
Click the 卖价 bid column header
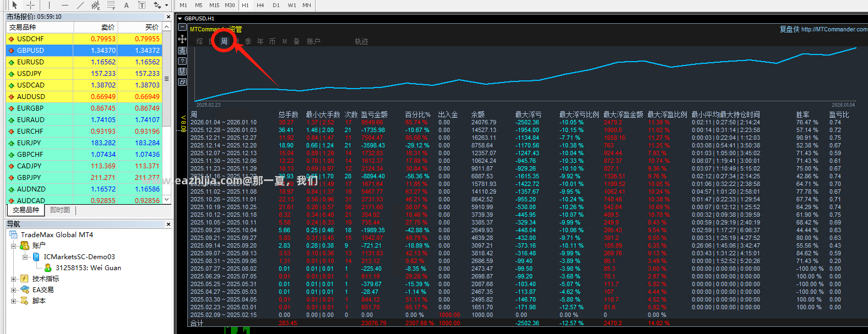tap(95, 27)
